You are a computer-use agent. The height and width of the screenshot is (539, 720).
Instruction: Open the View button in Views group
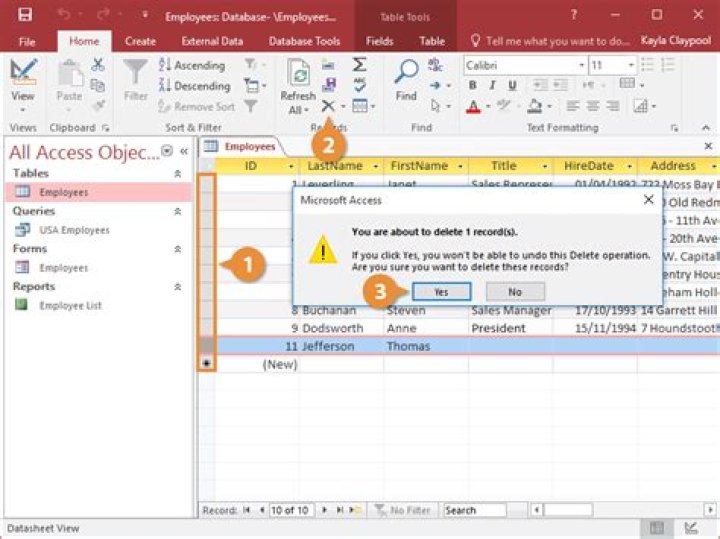[x=22, y=85]
